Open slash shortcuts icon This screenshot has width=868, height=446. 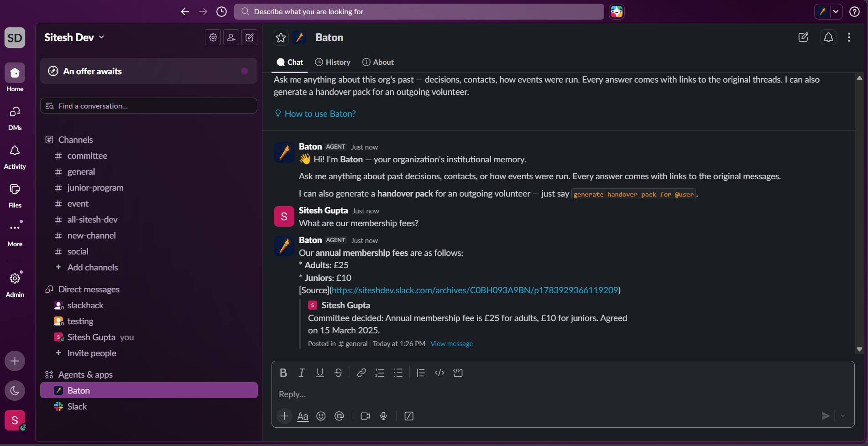pyautogui.click(x=409, y=416)
